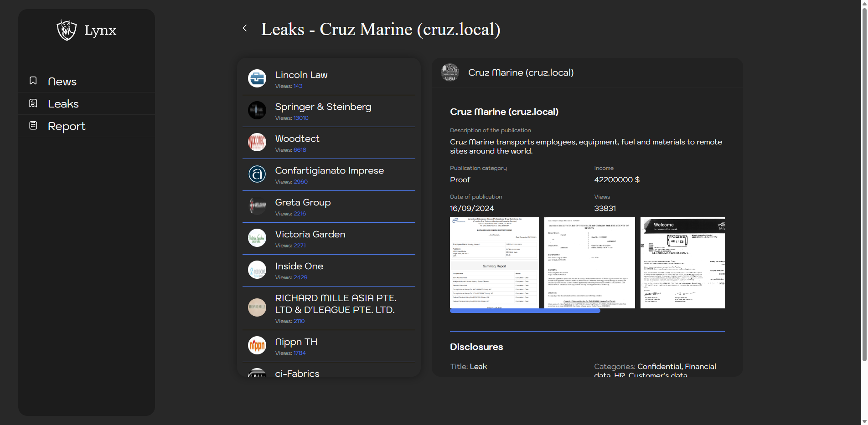Click the orange Nippn TH logo
Screen dimensions: 868x425
click(x=257, y=345)
